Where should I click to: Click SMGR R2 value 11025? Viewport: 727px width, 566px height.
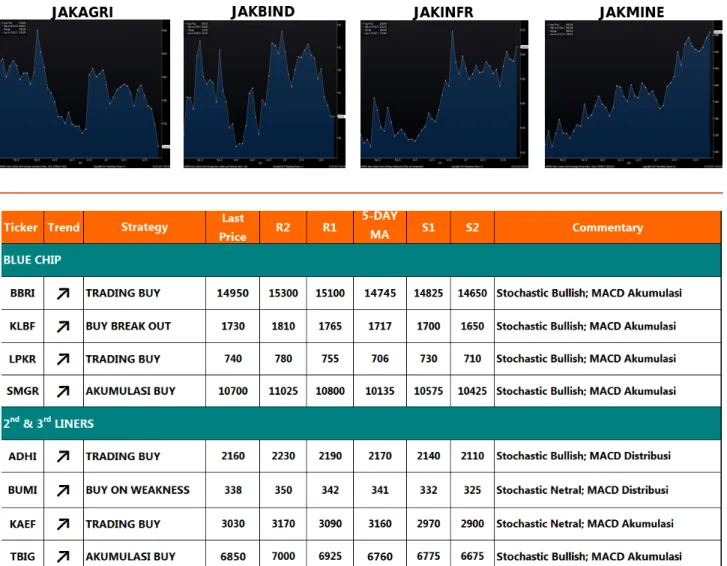283,391
